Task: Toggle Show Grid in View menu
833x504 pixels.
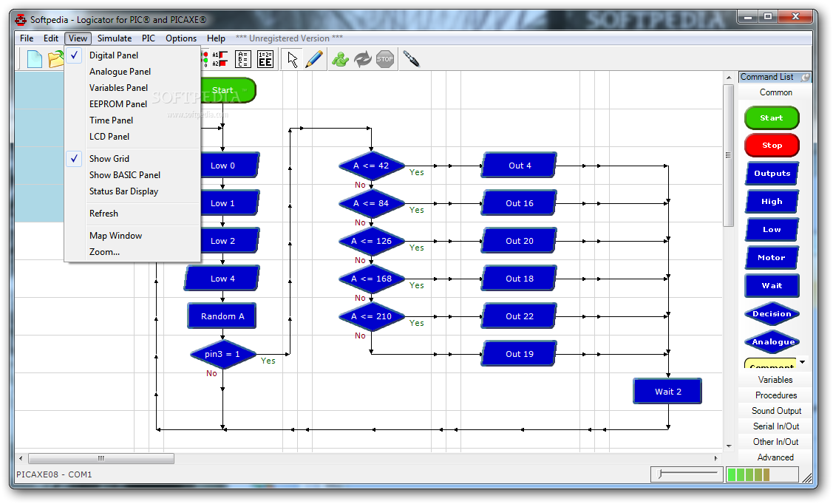Action: pos(132,159)
